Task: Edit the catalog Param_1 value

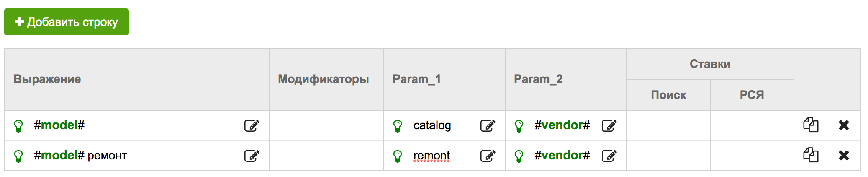Action: click(x=488, y=125)
